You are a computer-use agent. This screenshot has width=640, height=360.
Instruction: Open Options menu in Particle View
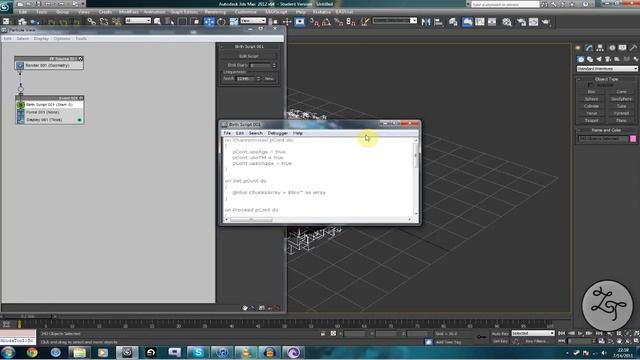(62, 38)
